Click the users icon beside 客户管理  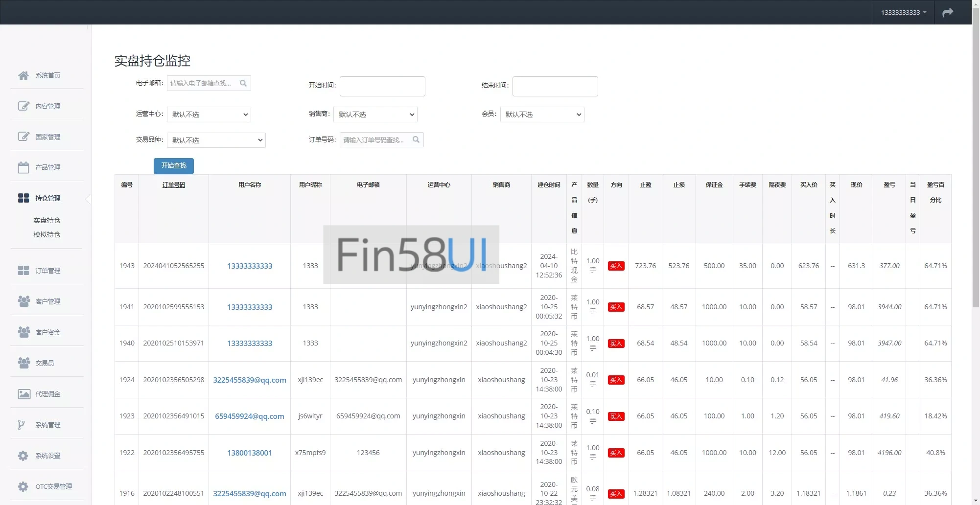(x=23, y=301)
